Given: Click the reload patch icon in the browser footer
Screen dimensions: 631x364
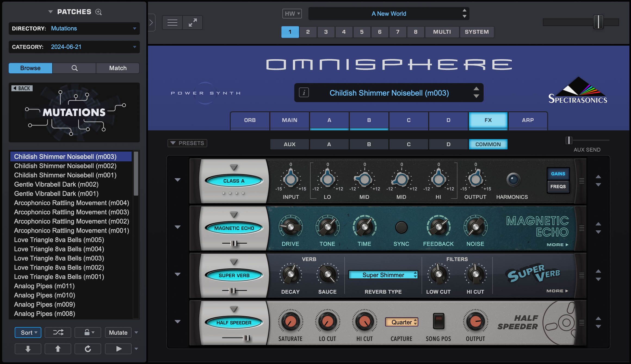Looking at the screenshot, I should pyautogui.click(x=88, y=349).
